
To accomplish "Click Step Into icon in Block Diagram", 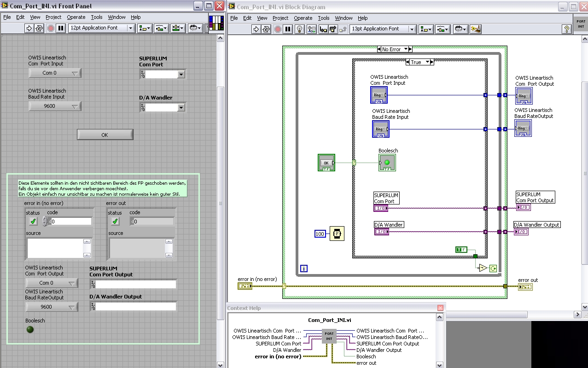I will (x=323, y=29).
